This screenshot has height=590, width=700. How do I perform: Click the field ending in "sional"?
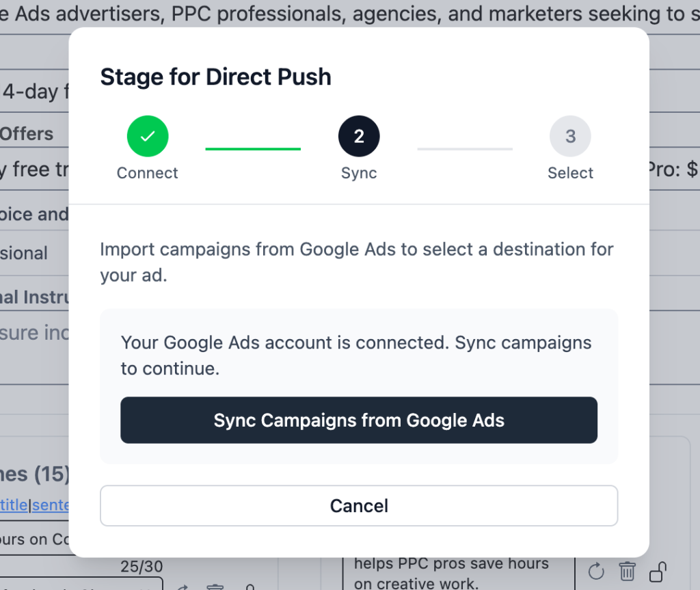pyautogui.click(x=27, y=253)
